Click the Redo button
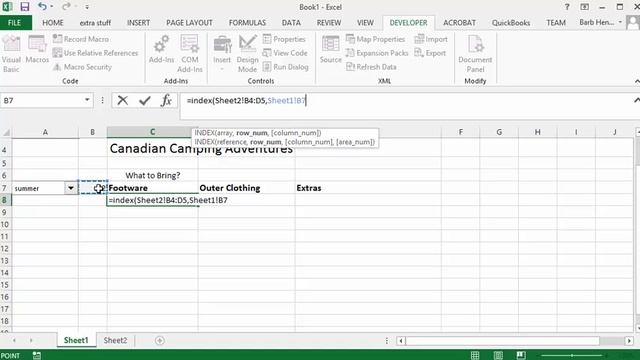The height and width of the screenshot is (360, 640). [x=66, y=7]
